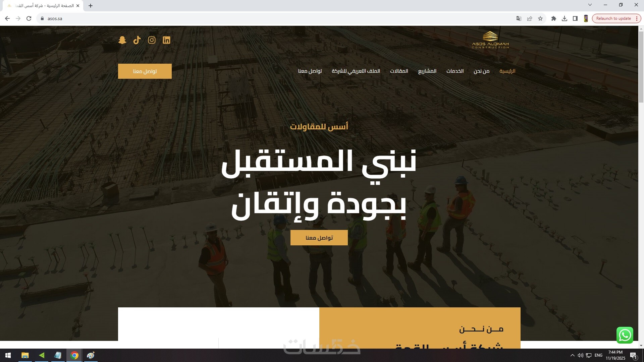
Task: Open the TikTok social icon
Action: tap(137, 40)
